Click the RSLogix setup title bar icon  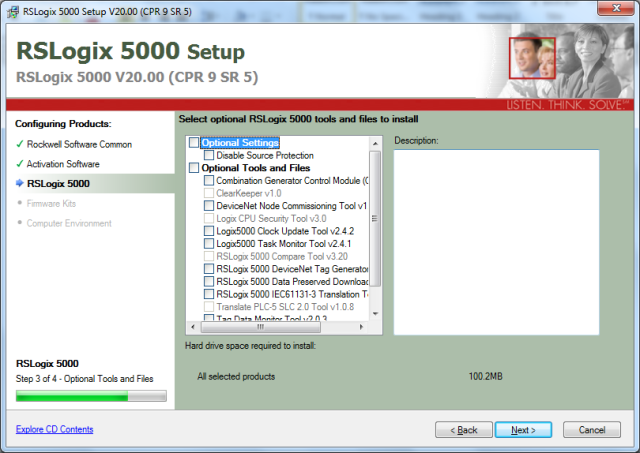pos(13,12)
